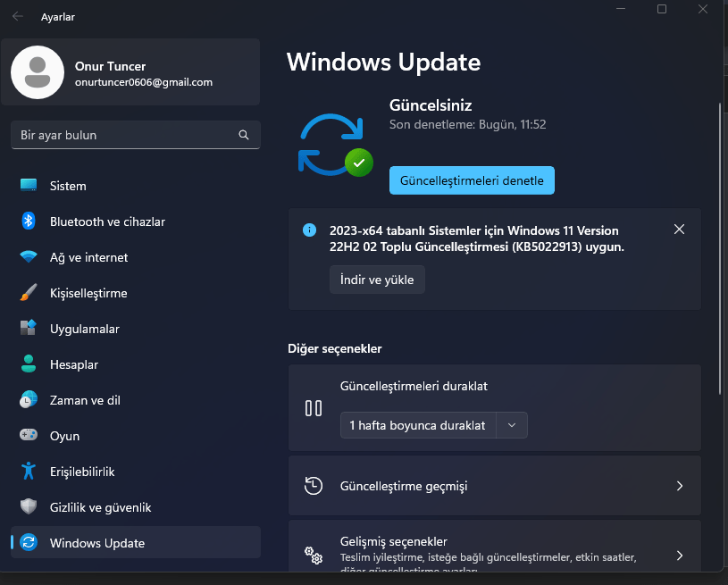This screenshot has width=728, height=585.
Task: Navigate to Uygulamalar
Action: pyautogui.click(x=135, y=329)
